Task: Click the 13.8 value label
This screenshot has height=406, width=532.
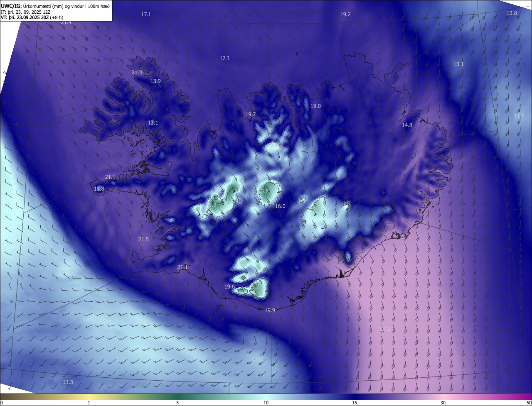Action: [x=512, y=13]
